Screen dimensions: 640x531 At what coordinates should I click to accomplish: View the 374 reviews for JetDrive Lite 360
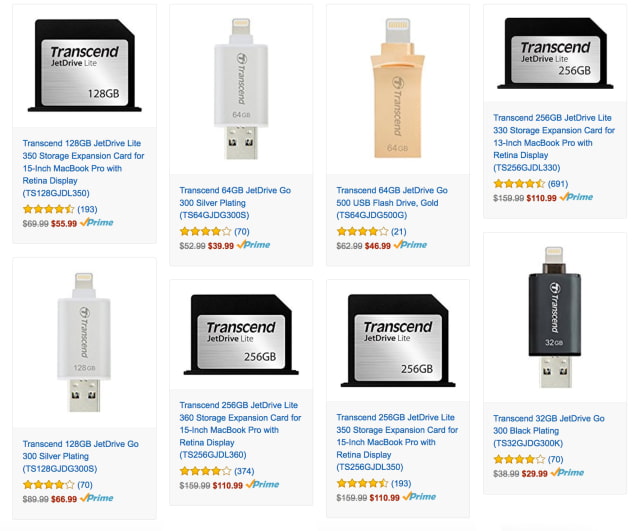pos(244,471)
